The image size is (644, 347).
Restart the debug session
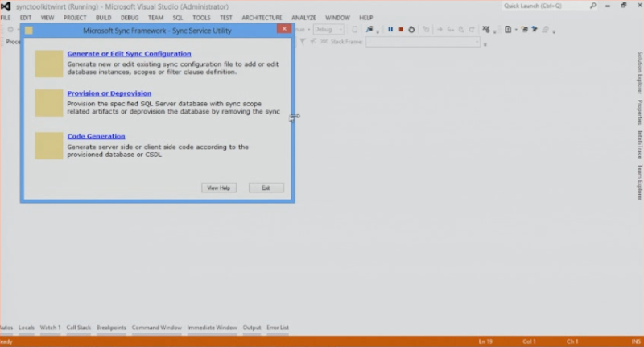point(411,29)
